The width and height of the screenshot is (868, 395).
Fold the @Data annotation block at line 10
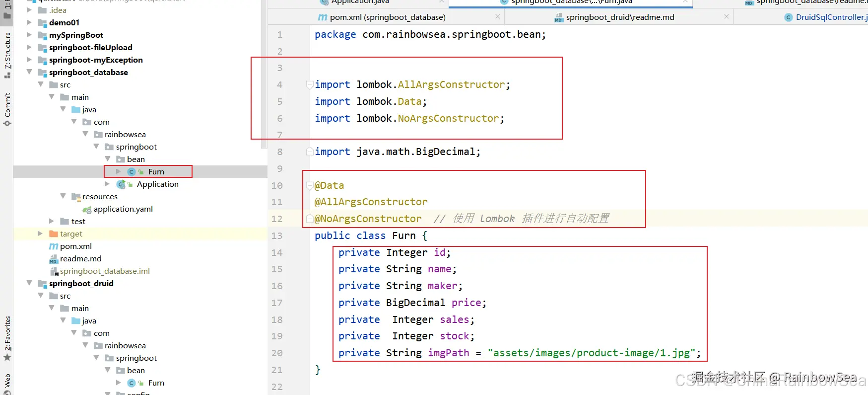click(310, 185)
